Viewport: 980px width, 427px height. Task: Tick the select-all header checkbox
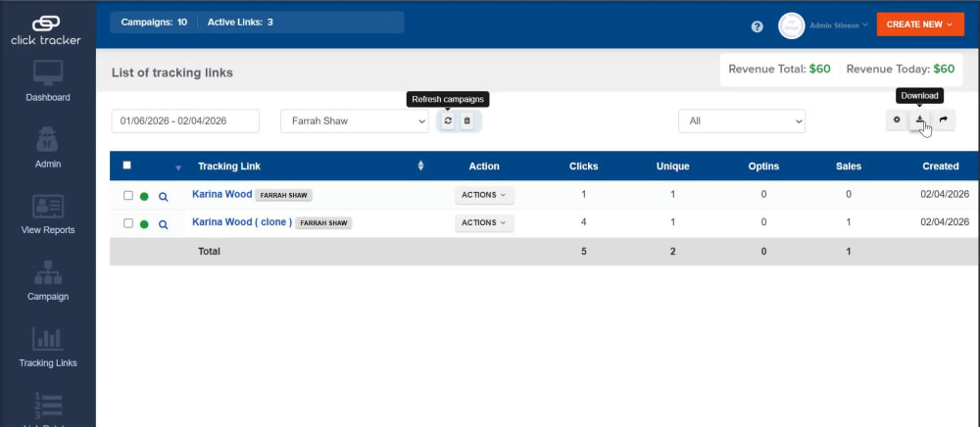tap(126, 166)
